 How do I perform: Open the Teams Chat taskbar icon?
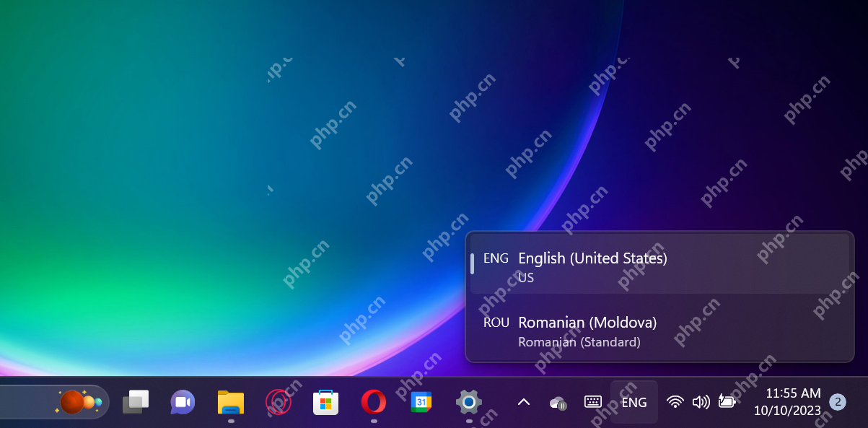coord(183,402)
